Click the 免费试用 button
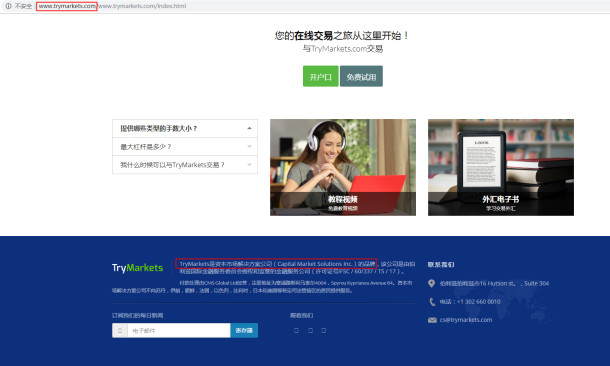 point(361,76)
